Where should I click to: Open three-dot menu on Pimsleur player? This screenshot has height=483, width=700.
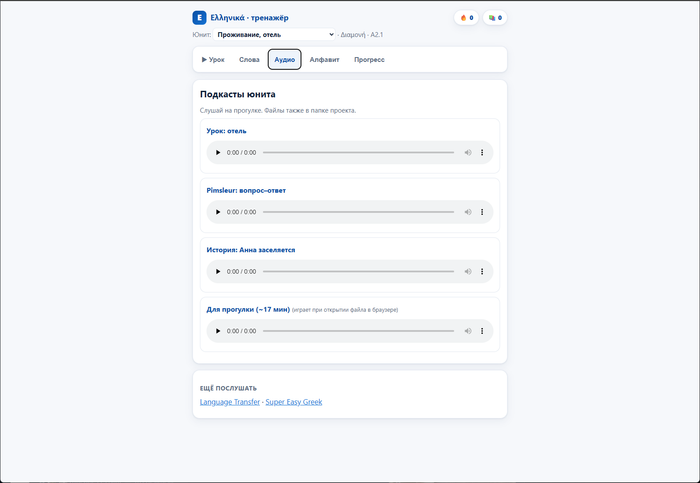pyautogui.click(x=482, y=212)
